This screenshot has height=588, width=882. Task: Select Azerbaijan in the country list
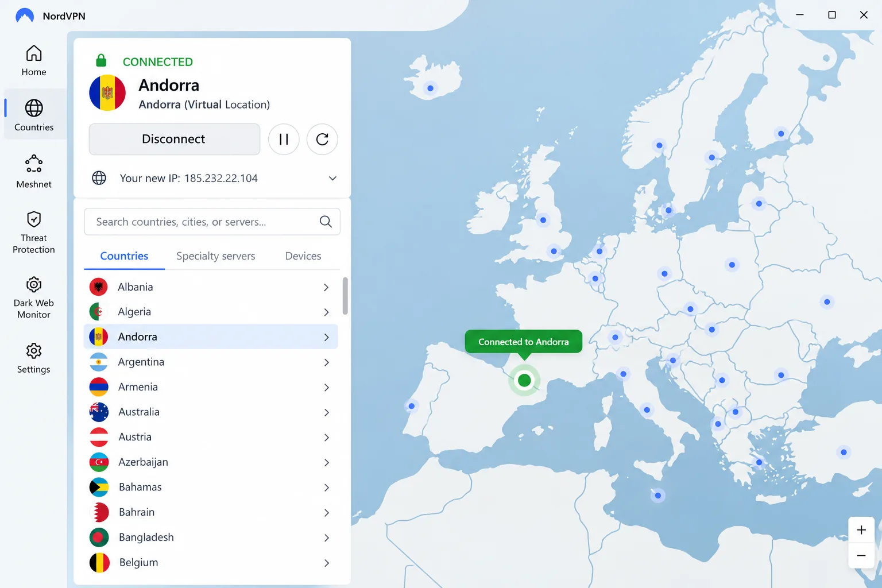coord(211,462)
